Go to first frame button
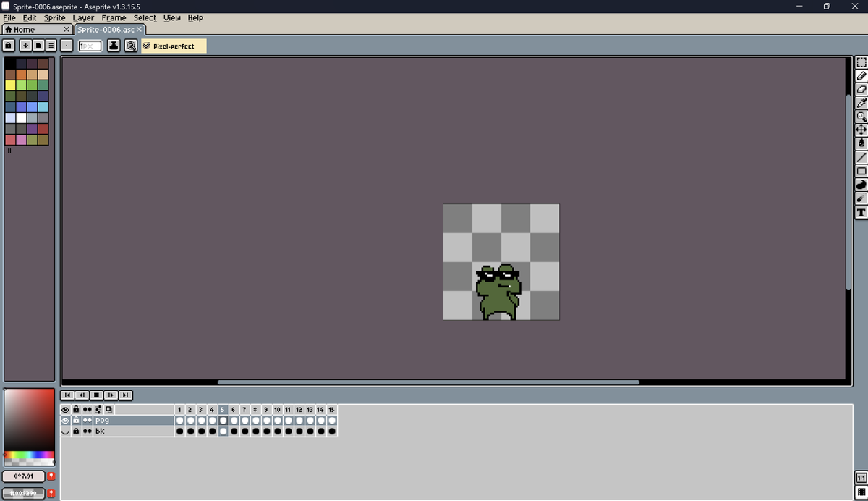This screenshot has width=868, height=501. [x=67, y=395]
